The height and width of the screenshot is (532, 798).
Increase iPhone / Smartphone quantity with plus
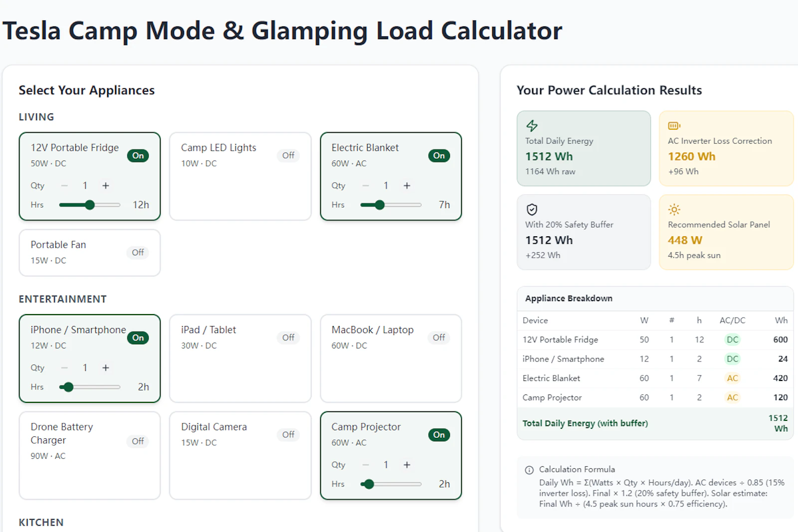106,367
